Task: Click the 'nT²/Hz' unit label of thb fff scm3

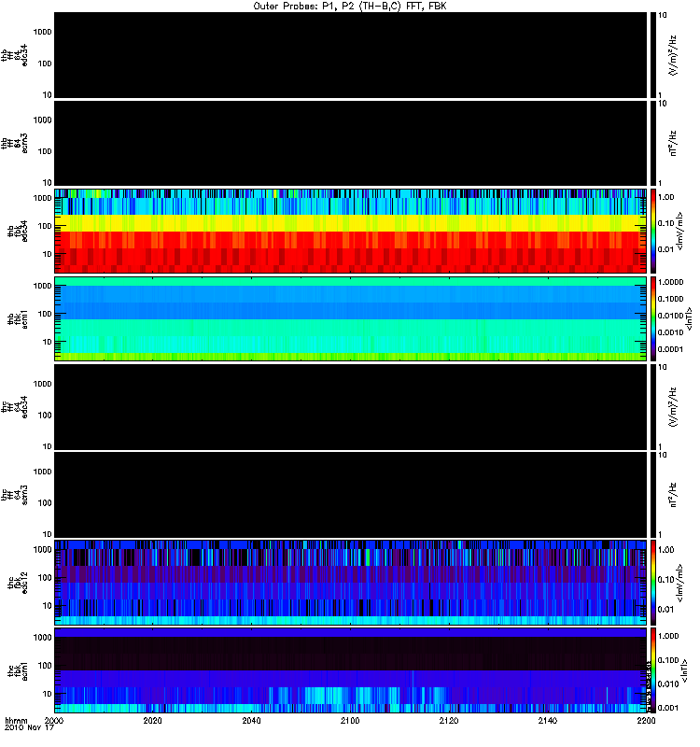Action: click(x=673, y=144)
